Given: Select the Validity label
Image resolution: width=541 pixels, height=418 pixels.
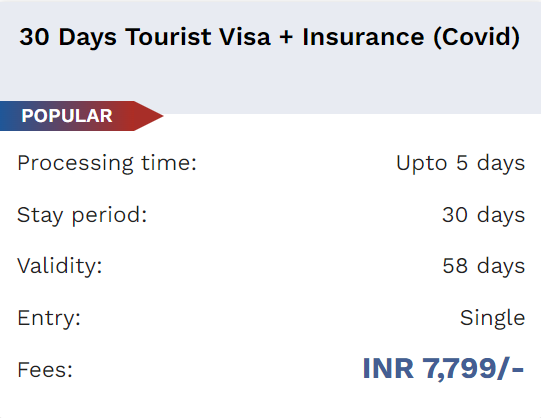Looking at the screenshot, I should (x=60, y=266).
